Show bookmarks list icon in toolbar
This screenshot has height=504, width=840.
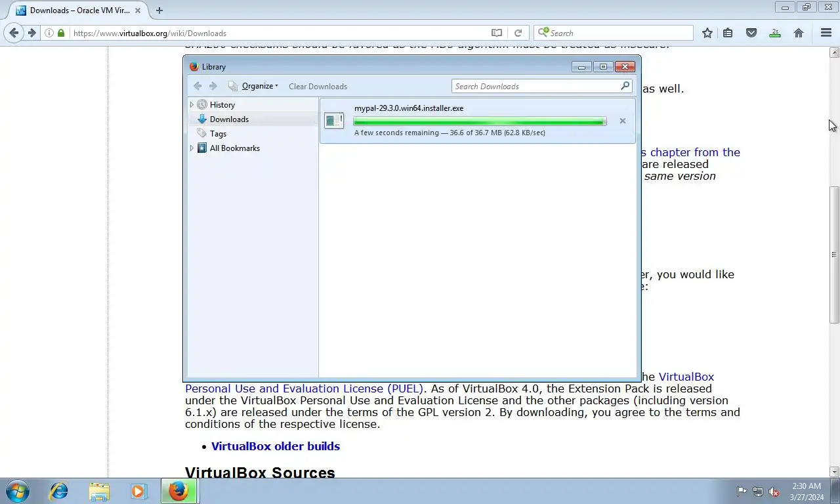728,33
